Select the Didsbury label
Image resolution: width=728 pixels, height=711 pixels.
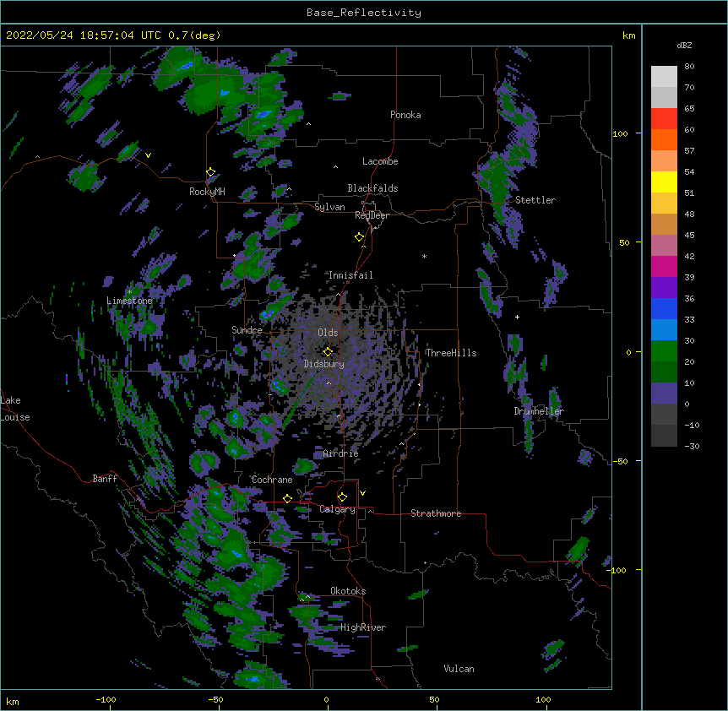[x=324, y=364]
